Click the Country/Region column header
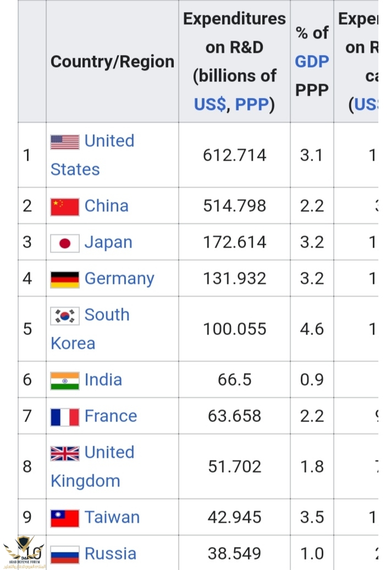This screenshot has height=570, width=392. pos(112,62)
